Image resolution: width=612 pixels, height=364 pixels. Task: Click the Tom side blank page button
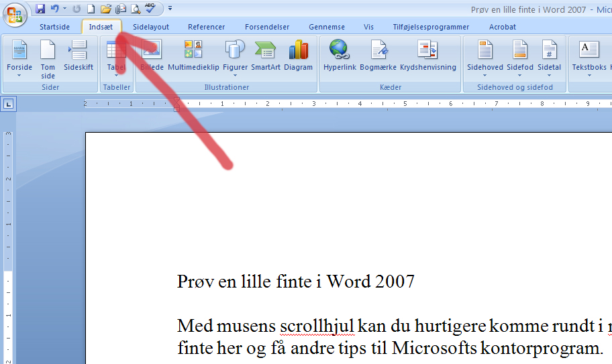[x=48, y=59]
